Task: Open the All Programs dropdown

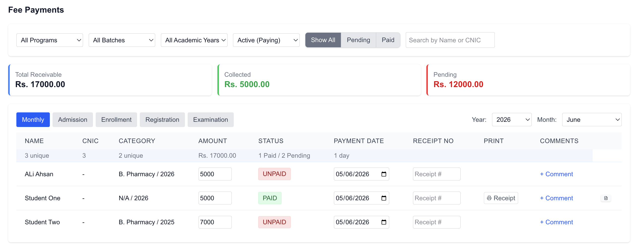Action: pyautogui.click(x=50, y=40)
